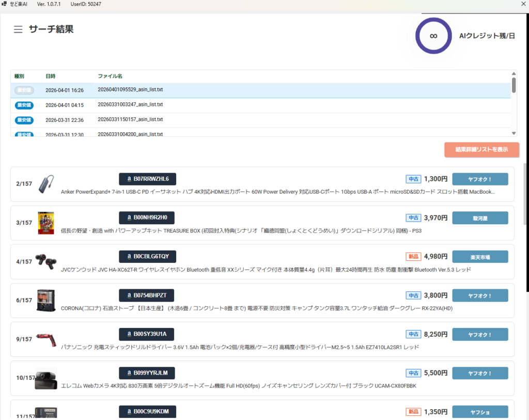Click the infinity AI credit ring icon

tap(433, 36)
